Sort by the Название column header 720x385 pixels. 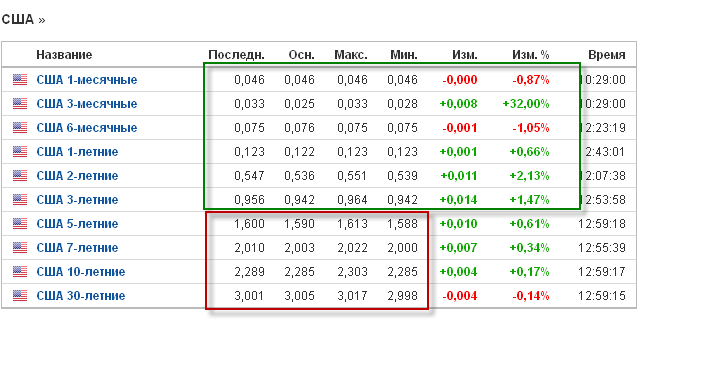(x=64, y=55)
